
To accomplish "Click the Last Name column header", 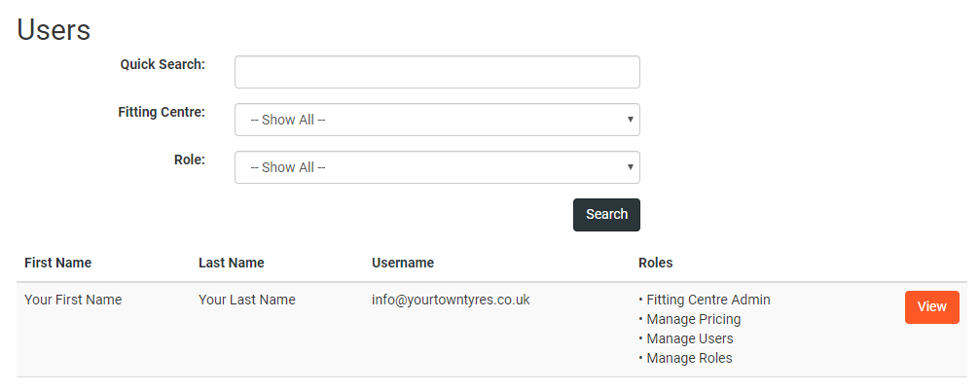I will click(232, 263).
